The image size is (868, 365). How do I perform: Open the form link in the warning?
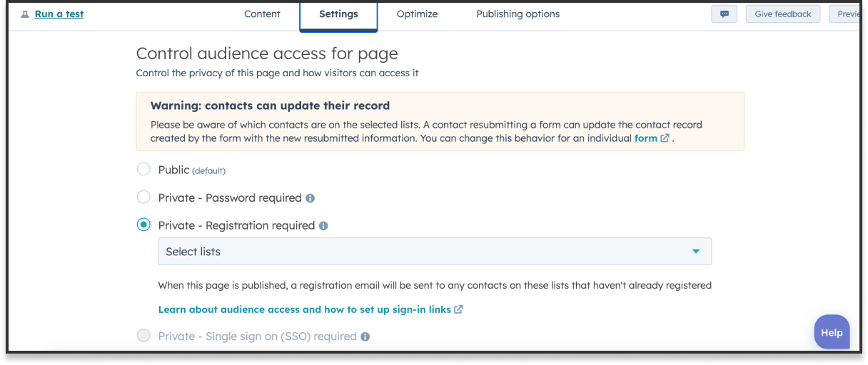(645, 138)
